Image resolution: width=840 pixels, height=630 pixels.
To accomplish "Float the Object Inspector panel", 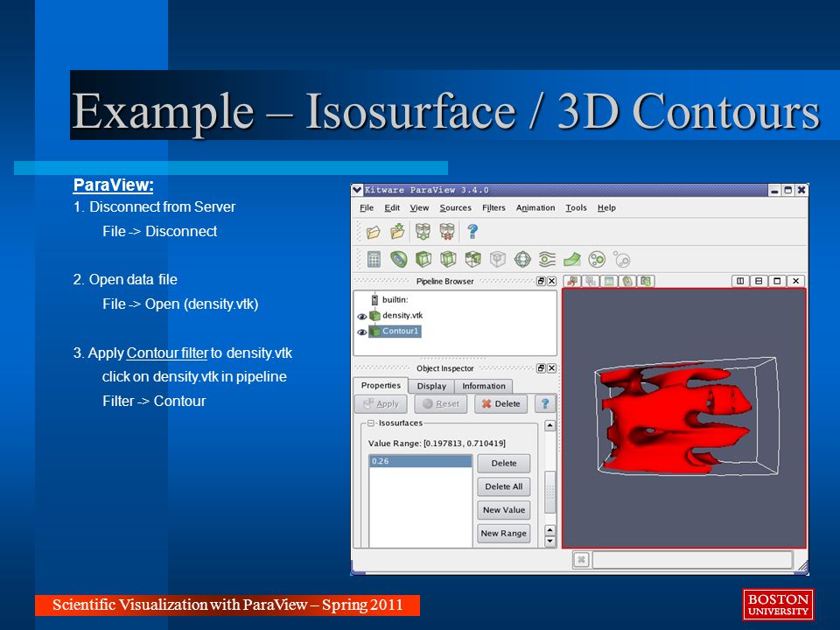I will [x=541, y=368].
